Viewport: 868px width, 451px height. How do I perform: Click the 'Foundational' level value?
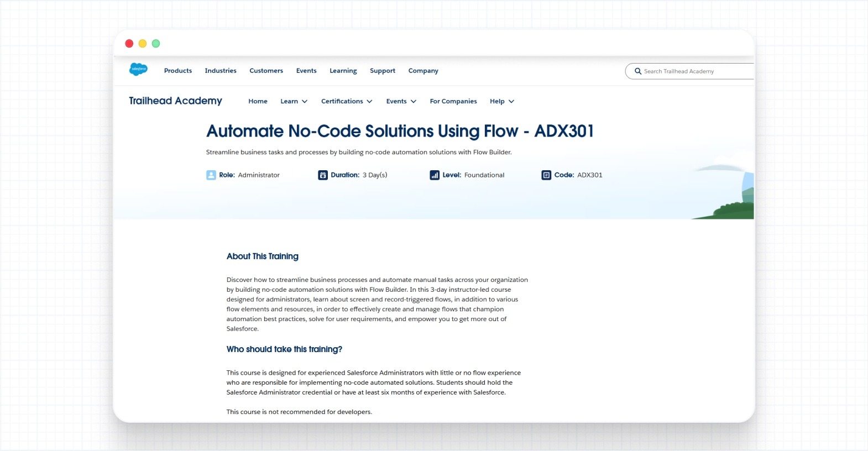pyautogui.click(x=484, y=175)
